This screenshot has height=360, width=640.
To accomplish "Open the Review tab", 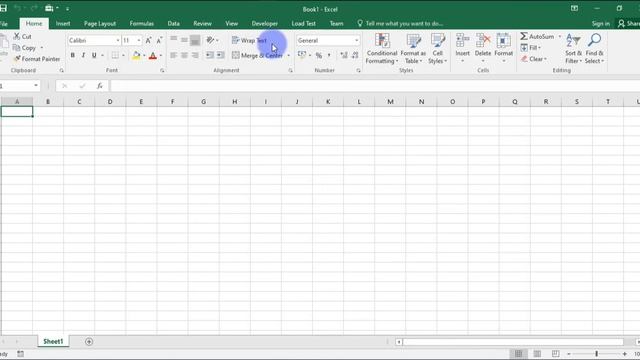I will coord(202,23).
